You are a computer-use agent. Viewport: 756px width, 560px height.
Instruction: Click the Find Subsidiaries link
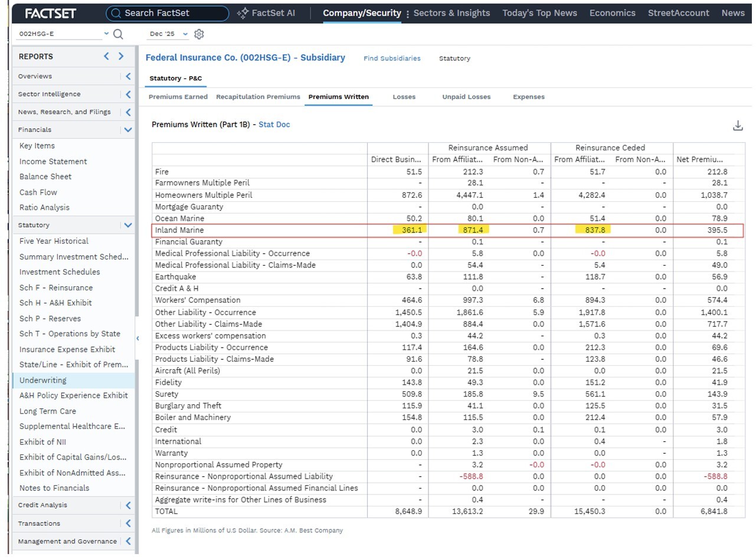click(x=392, y=58)
